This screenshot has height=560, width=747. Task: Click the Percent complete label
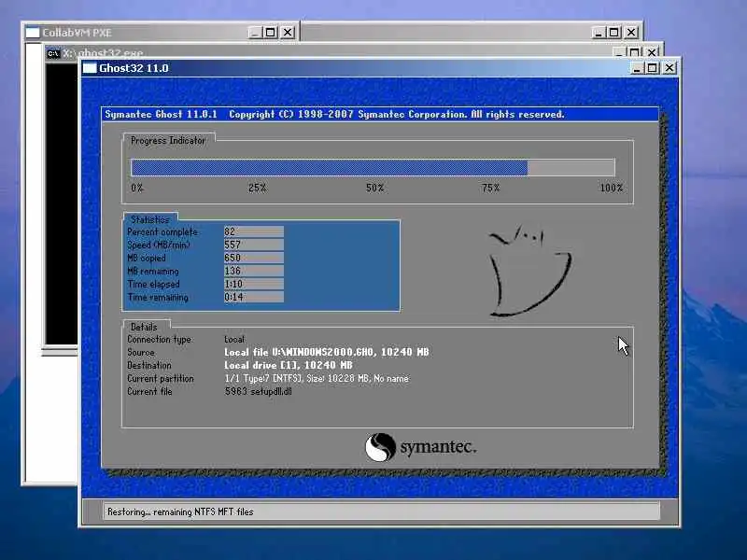[x=162, y=231]
